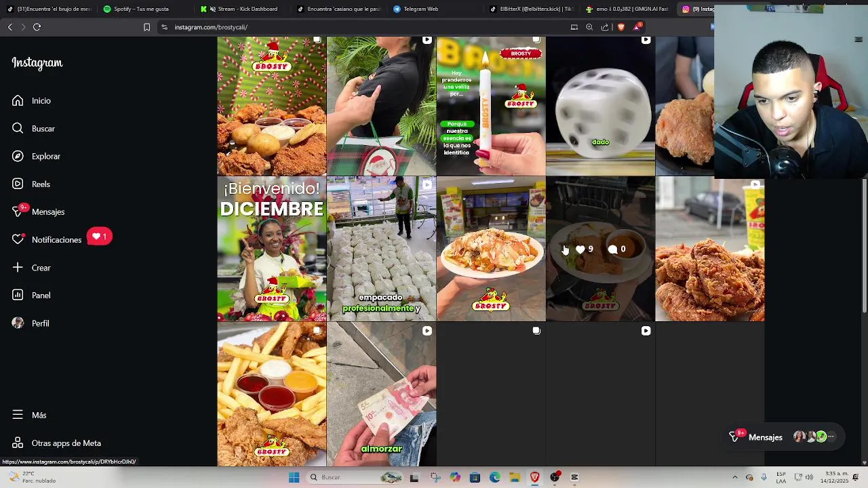Screen dimensions: 868x488
Task: Open the Buscar search panel
Action: coord(33,128)
